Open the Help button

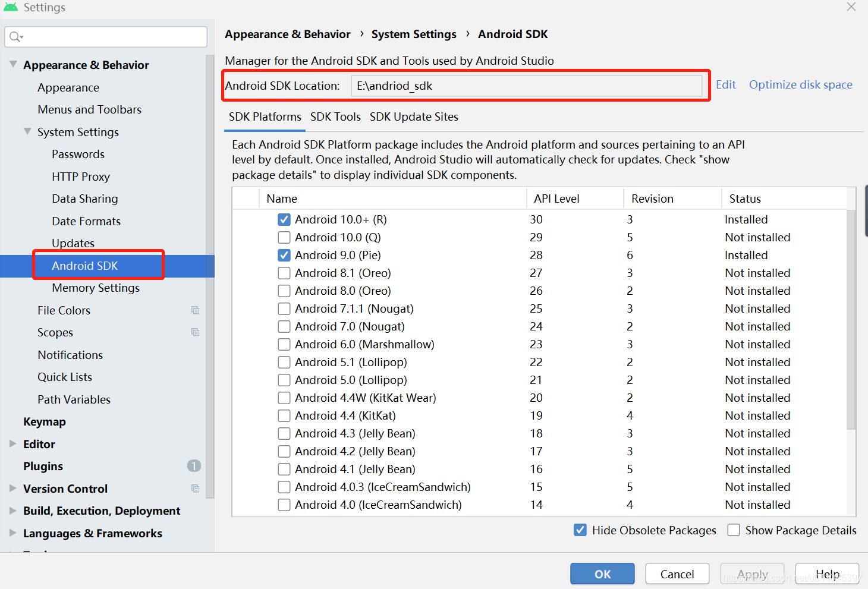pos(827,574)
